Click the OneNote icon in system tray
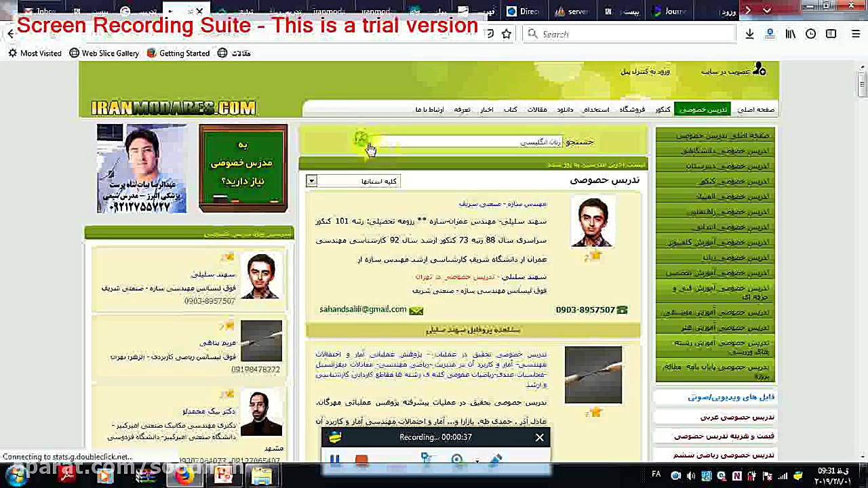868x488 pixels. tap(736, 476)
